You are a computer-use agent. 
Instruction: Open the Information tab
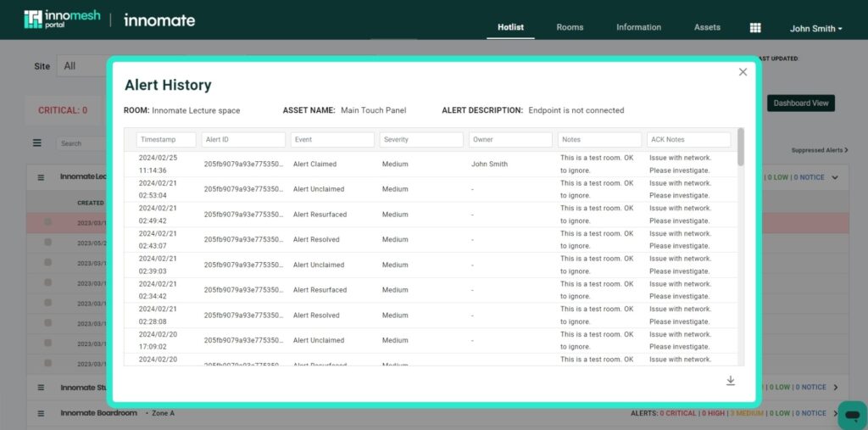pyautogui.click(x=639, y=27)
